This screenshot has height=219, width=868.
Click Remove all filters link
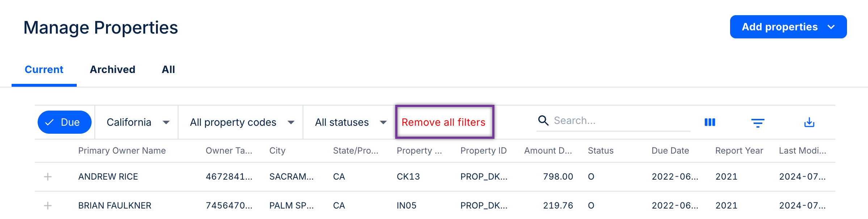(443, 122)
